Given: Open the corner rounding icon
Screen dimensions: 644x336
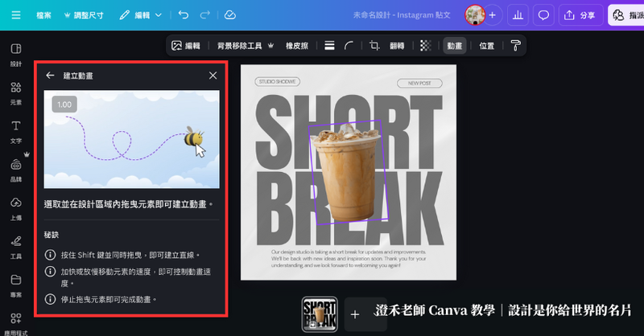Looking at the screenshot, I should [x=349, y=46].
